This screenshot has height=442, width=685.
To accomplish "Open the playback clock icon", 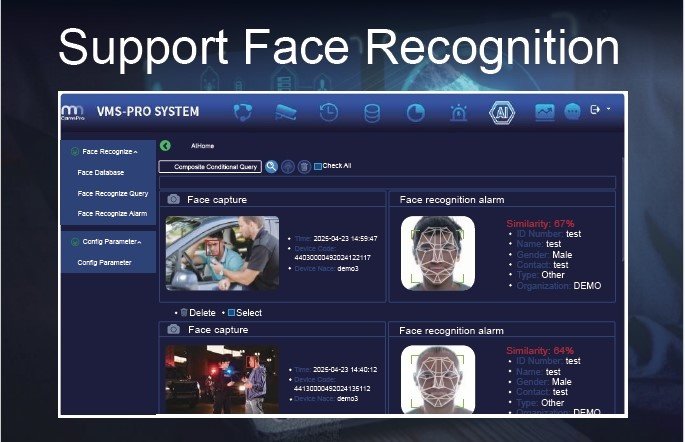I will tap(328, 112).
